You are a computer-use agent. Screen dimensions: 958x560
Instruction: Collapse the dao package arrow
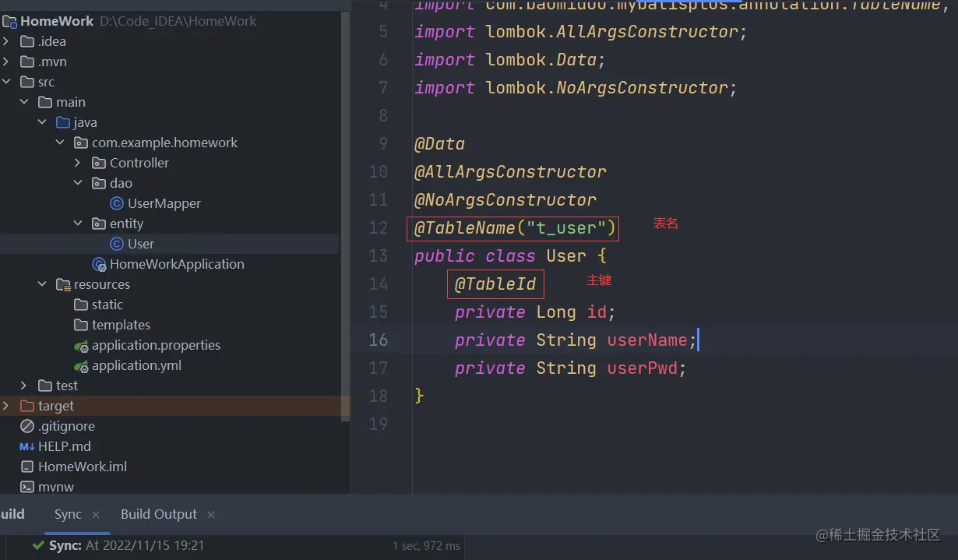[x=78, y=183]
